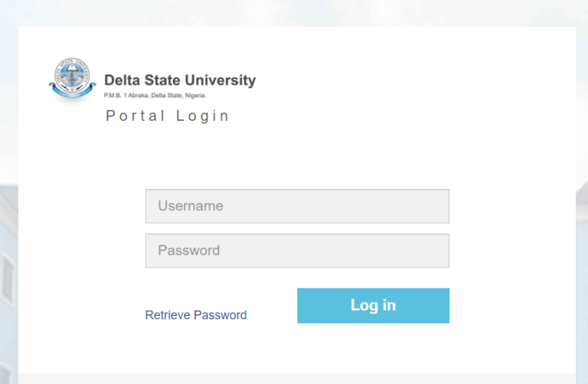Click the word "Login" in the heading
The image size is (588, 384).
tap(203, 116)
